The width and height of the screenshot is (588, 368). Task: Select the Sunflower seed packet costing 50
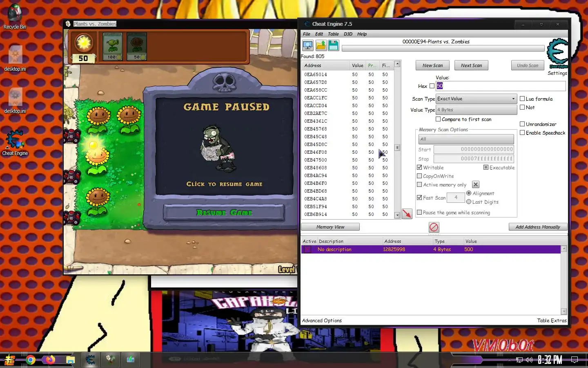(137, 46)
